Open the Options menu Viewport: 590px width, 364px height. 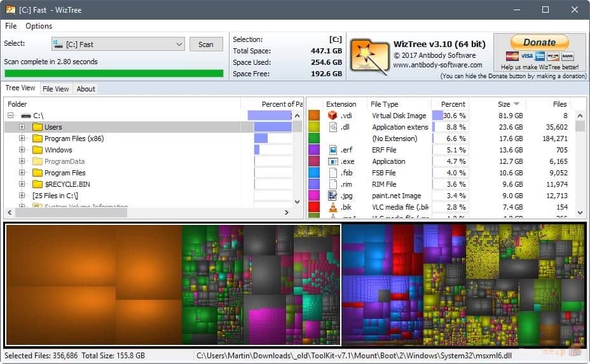click(39, 26)
